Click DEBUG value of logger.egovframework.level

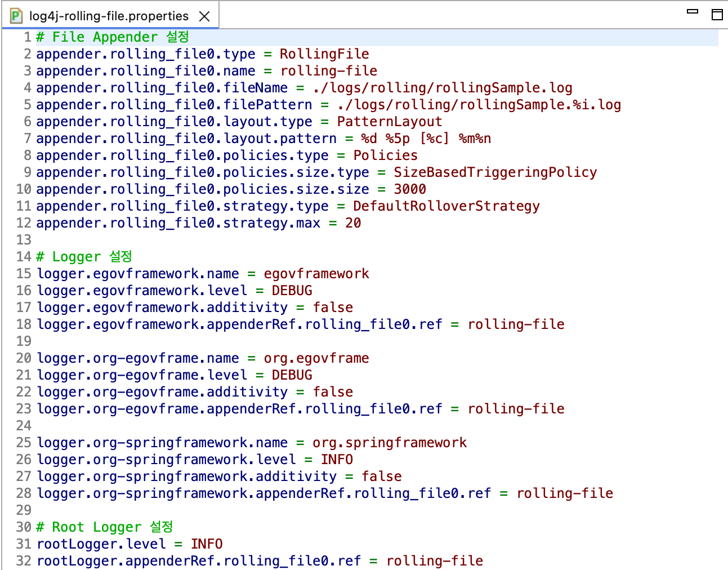click(292, 291)
